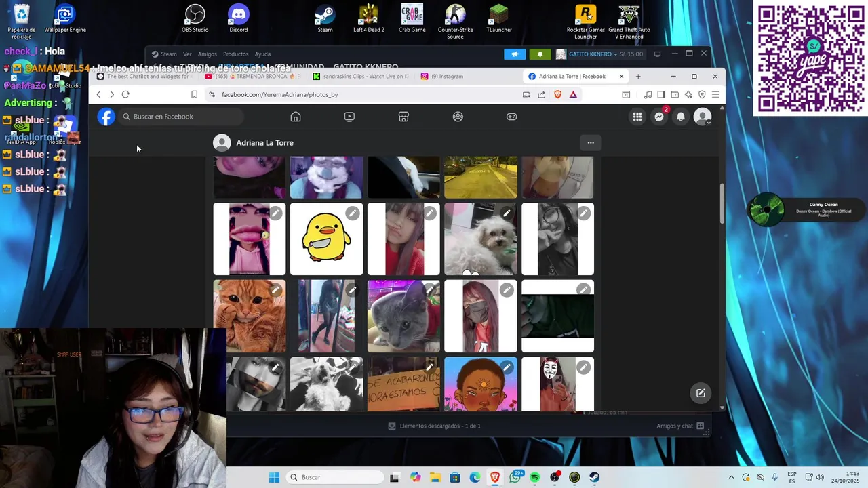Open the Brave Shields lion icon
Image resolution: width=868 pixels, height=488 pixels.
pyautogui.click(x=557, y=95)
